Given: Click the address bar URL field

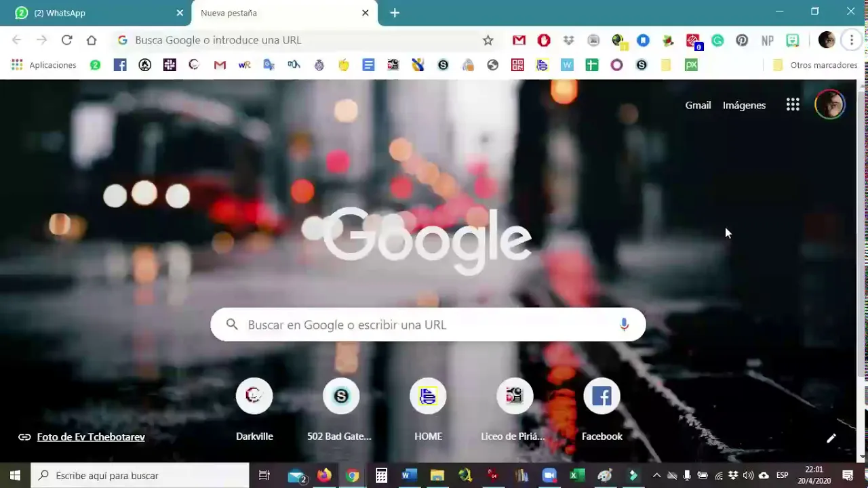Looking at the screenshot, I should tap(304, 40).
